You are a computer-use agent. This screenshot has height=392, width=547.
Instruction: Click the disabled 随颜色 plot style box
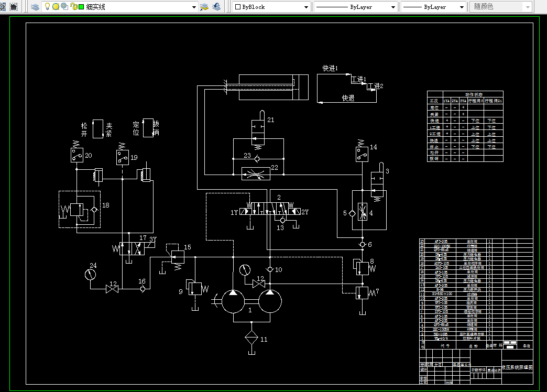(x=500, y=7)
